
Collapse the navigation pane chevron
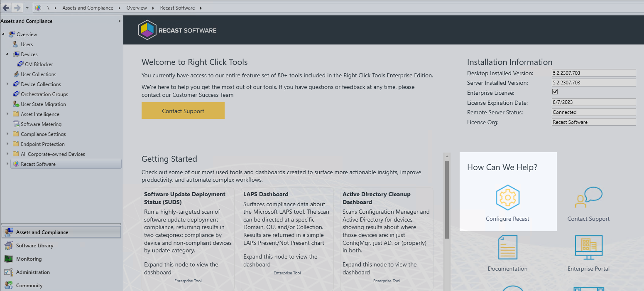pyautogui.click(x=120, y=21)
